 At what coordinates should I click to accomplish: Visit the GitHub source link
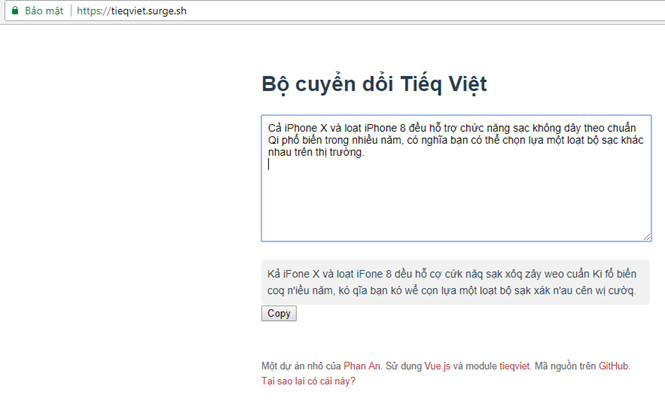pyautogui.click(x=614, y=366)
